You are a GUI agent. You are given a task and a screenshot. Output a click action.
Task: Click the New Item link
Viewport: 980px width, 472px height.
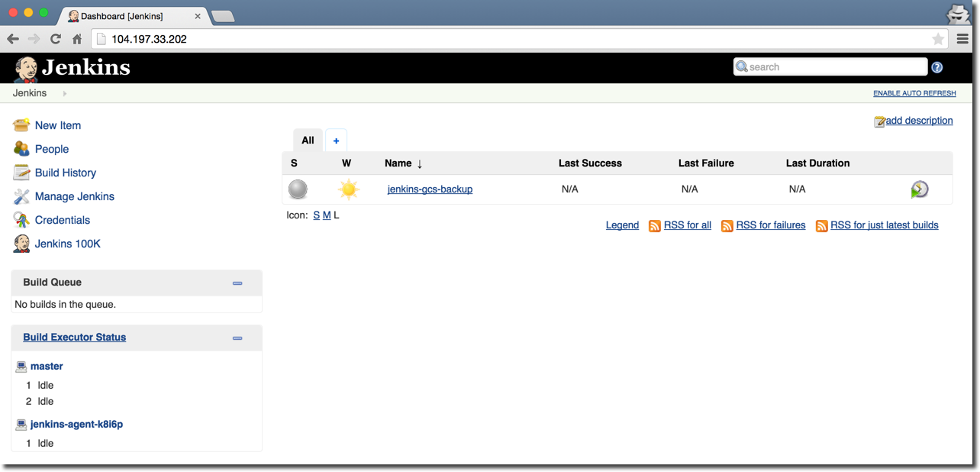58,125
